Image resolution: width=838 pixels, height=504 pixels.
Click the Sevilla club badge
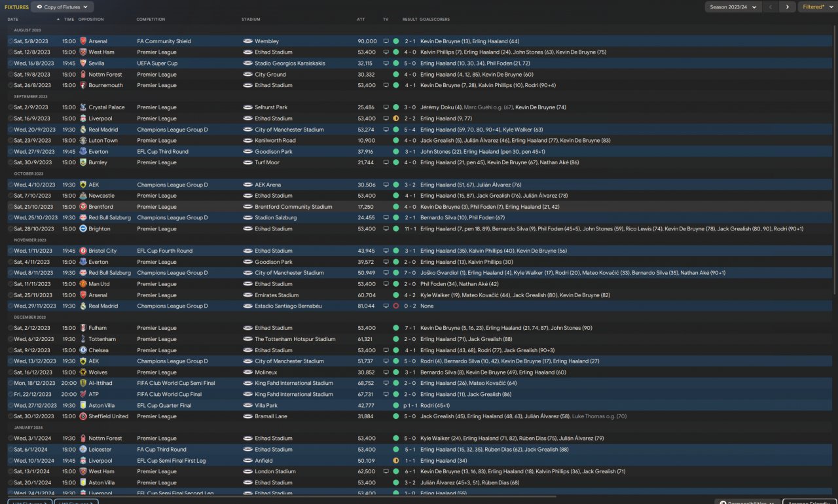tap(83, 63)
